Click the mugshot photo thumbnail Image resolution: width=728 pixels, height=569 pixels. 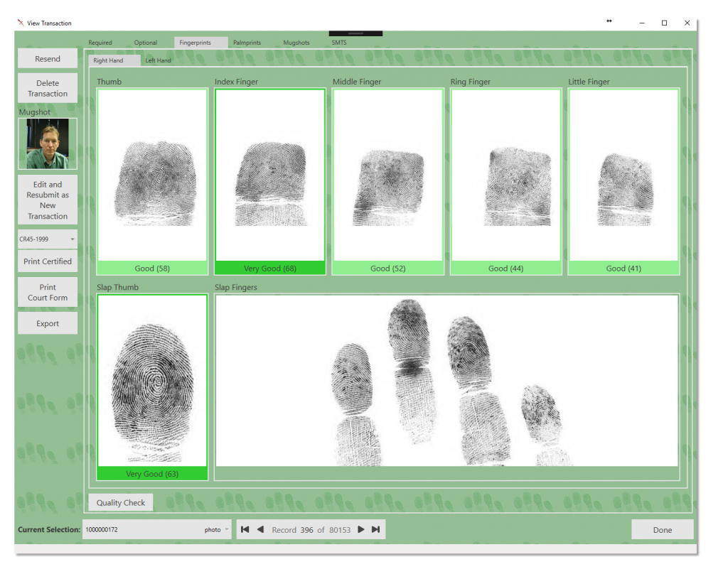47,143
